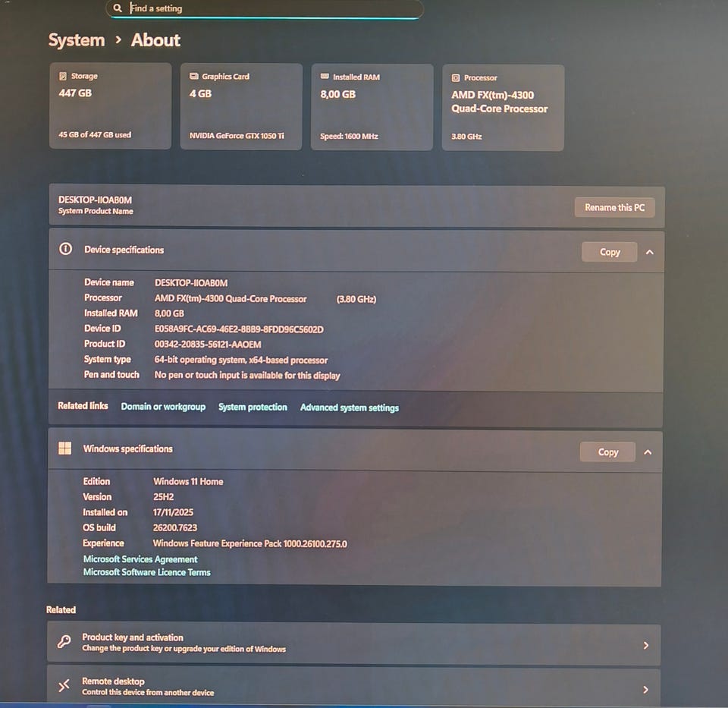728x708 pixels.
Task: Copy the Device specifications
Action: (x=610, y=252)
